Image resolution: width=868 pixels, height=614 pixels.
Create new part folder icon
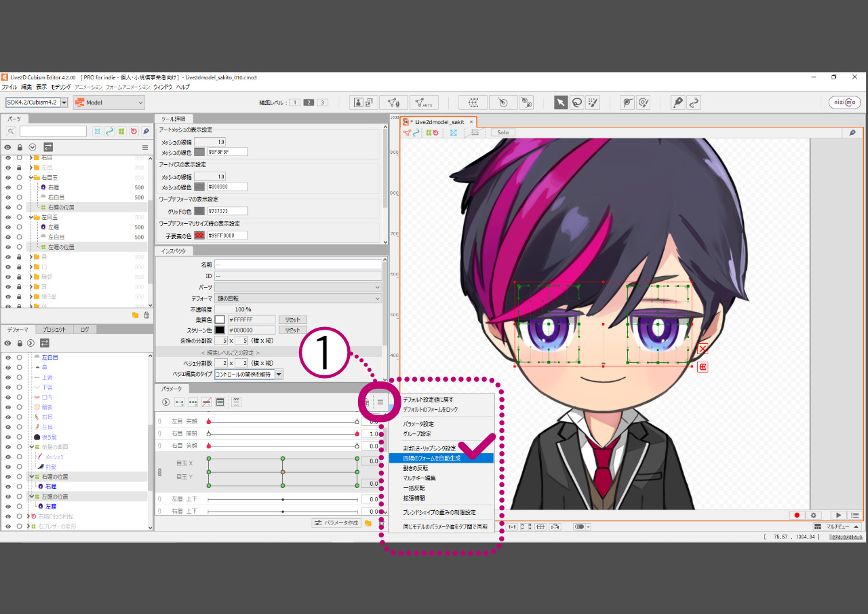click(x=135, y=315)
